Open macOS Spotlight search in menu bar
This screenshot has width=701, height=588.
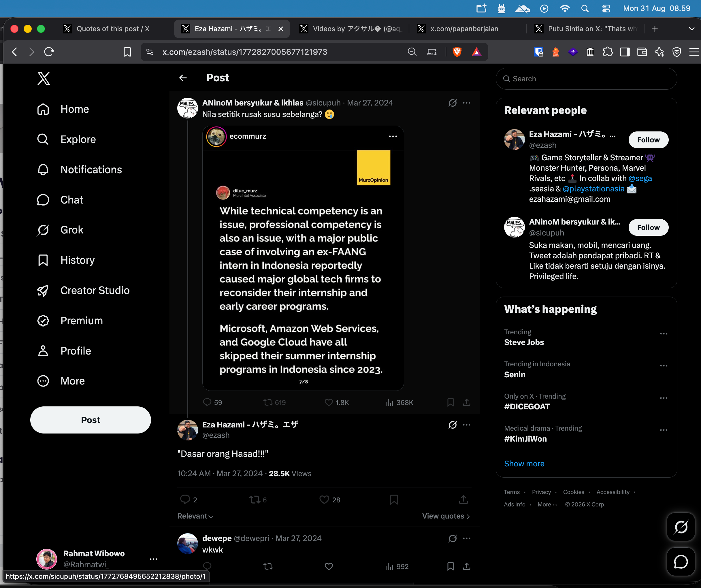(x=585, y=8)
